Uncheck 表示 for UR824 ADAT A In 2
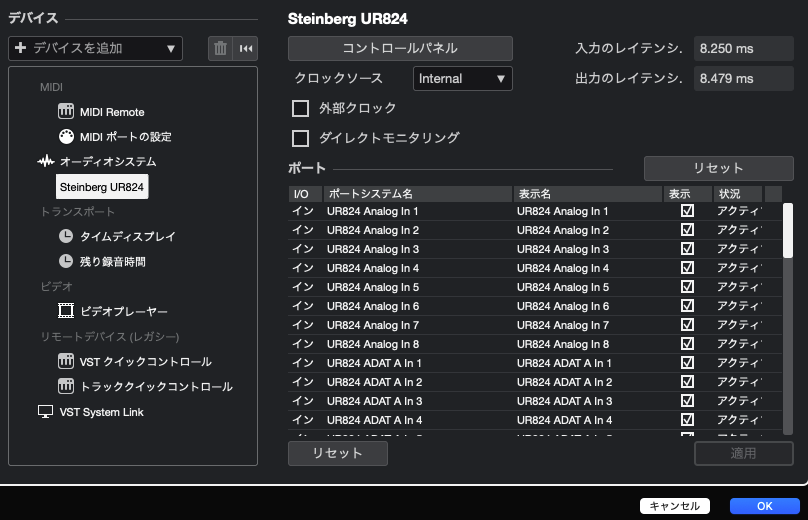The image size is (808, 520). point(687,382)
